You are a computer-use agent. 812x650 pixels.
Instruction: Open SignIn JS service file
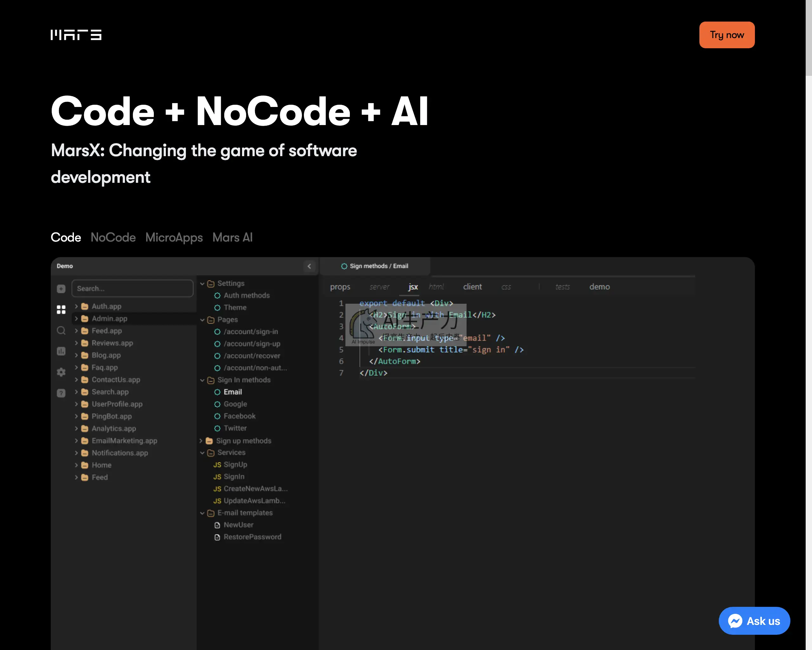[229, 477]
